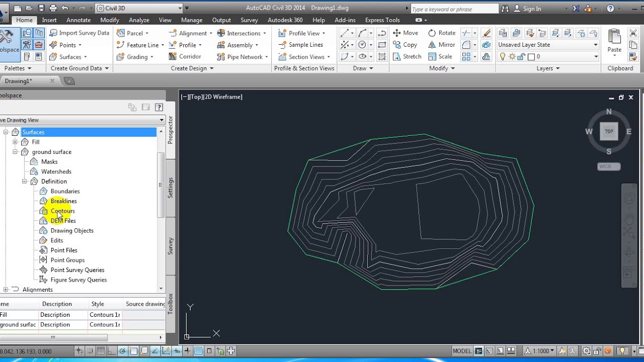
Task: Click the Import Survey Data tool
Action: pos(79,33)
